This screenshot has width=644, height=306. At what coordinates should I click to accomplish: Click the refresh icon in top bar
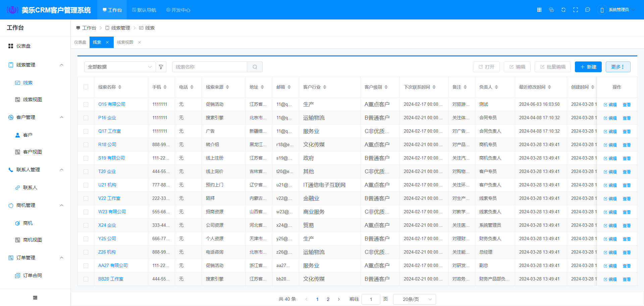(563, 10)
